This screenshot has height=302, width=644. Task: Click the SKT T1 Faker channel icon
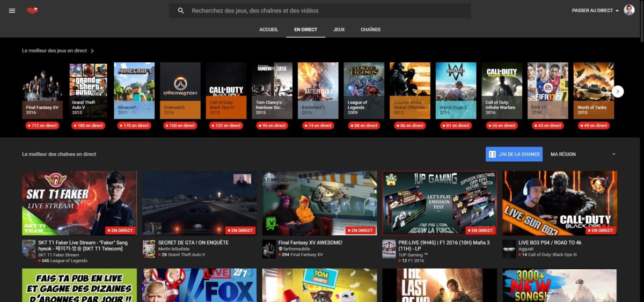[x=28, y=249]
